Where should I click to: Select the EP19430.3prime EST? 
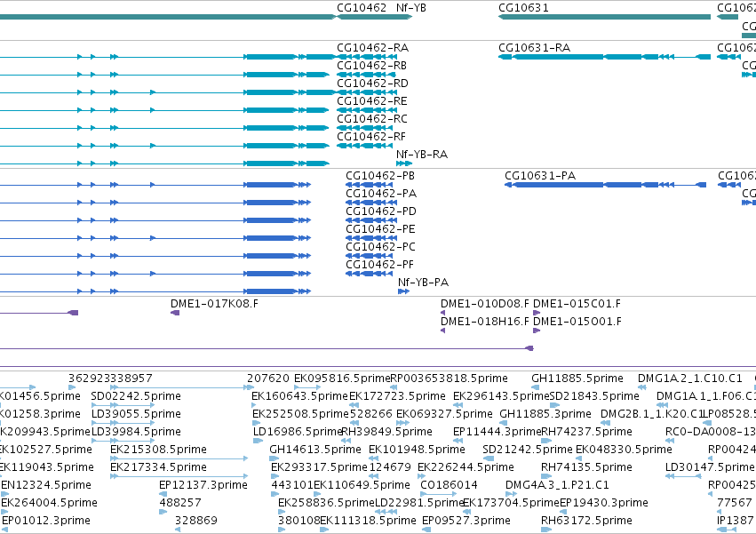coord(603,504)
